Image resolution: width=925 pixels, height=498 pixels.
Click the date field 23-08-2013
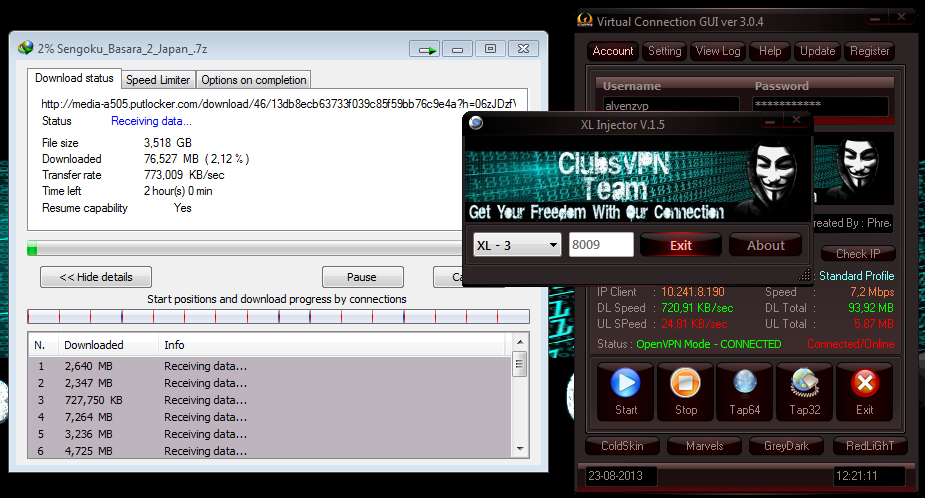tap(621, 476)
